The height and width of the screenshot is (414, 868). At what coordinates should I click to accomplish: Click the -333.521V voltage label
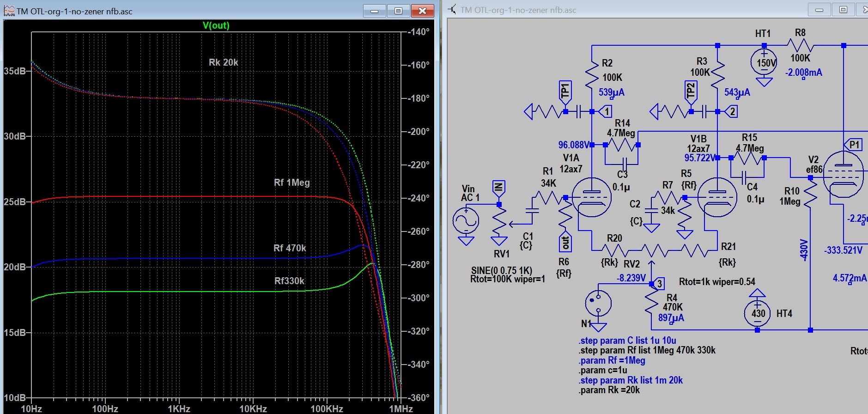coord(843,250)
